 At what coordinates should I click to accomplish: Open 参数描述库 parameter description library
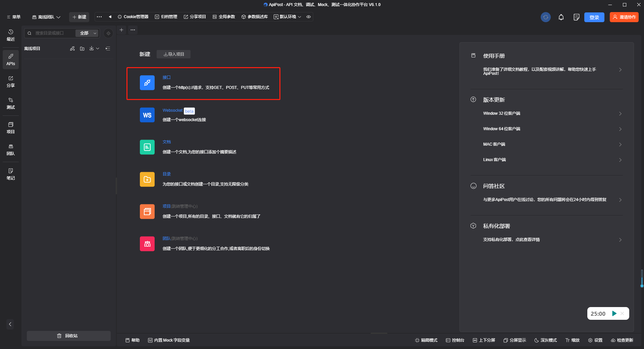pyautogui.click(x=255, y=17)
